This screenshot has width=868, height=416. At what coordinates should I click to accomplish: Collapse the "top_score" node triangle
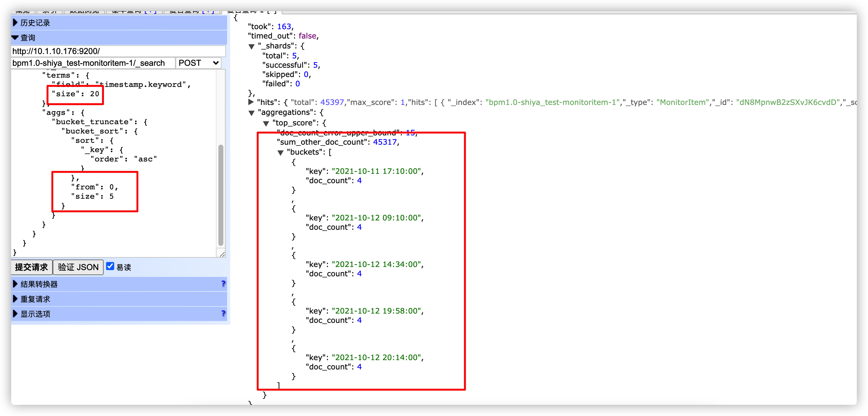pyautogui.click(x=266, y=123)
